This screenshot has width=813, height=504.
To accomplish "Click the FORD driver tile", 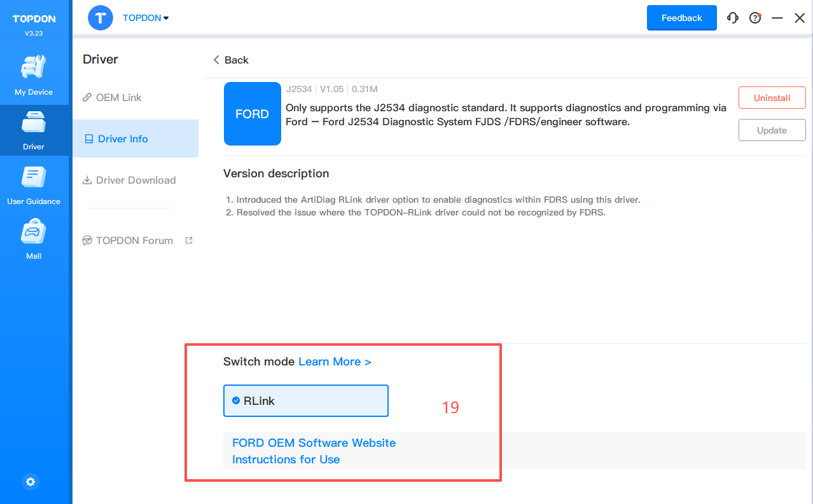I will (252, 114).
